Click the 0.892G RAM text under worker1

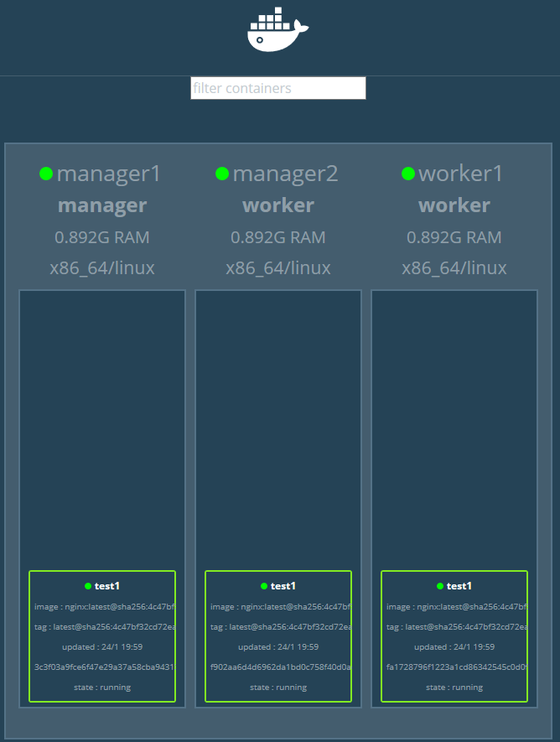tap(454, 237)
